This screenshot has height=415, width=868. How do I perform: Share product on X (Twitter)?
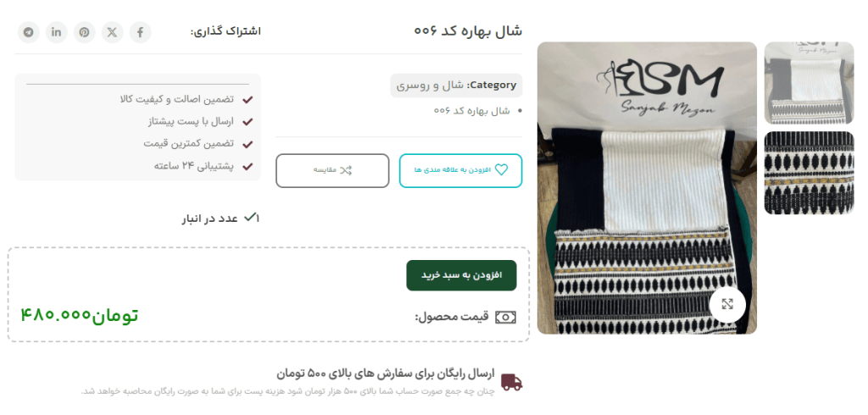112,32
